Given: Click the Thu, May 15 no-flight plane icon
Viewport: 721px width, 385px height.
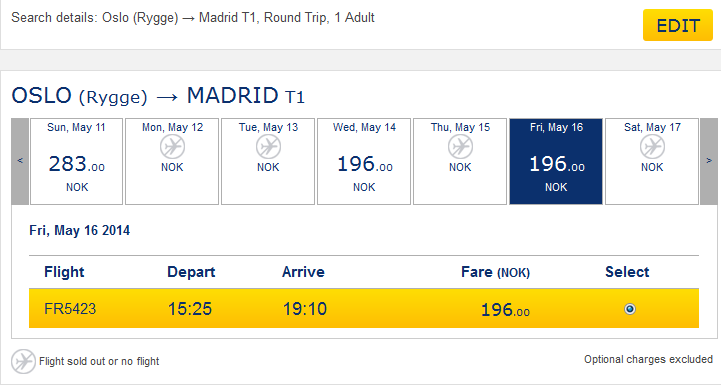Looking at the screenshot, I should coord(460,147).
